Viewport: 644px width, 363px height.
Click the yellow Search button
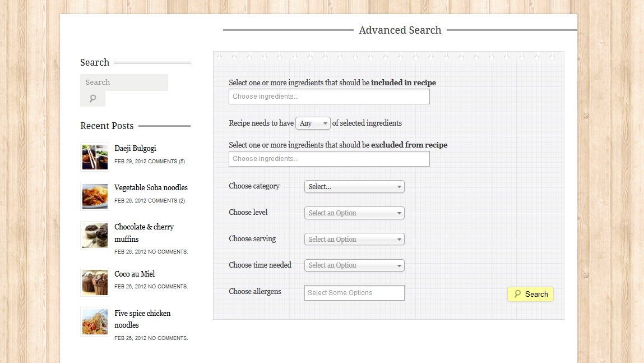[530, 294]
